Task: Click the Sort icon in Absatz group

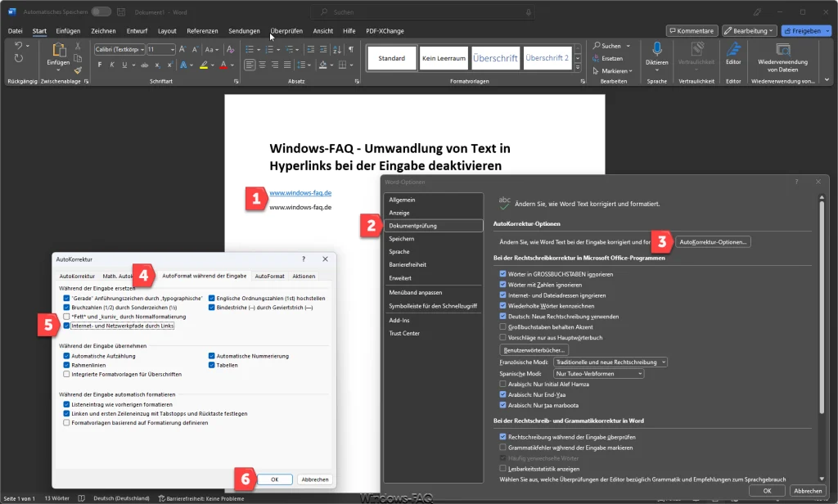Action: (337, 49)
